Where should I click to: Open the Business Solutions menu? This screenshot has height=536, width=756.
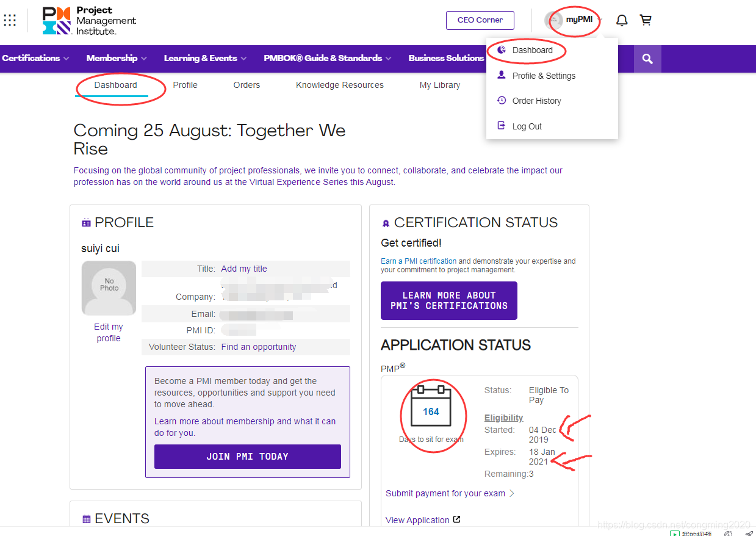tap(446, 58)
